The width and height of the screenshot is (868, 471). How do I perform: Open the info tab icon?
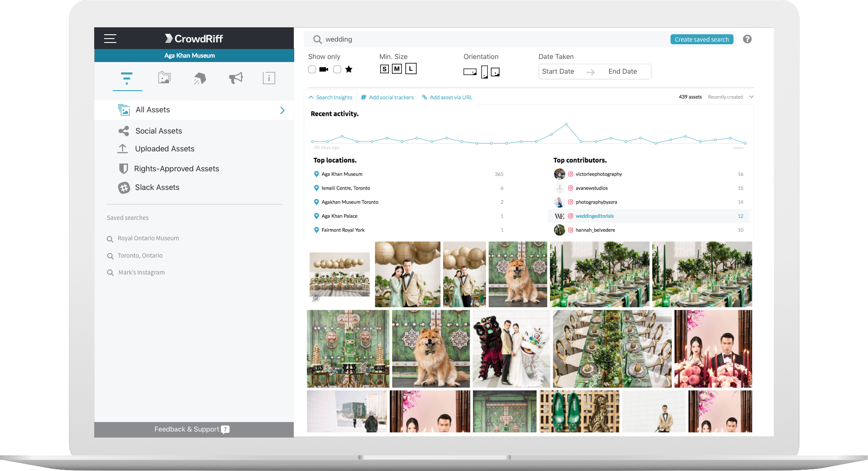click(269, 78)
